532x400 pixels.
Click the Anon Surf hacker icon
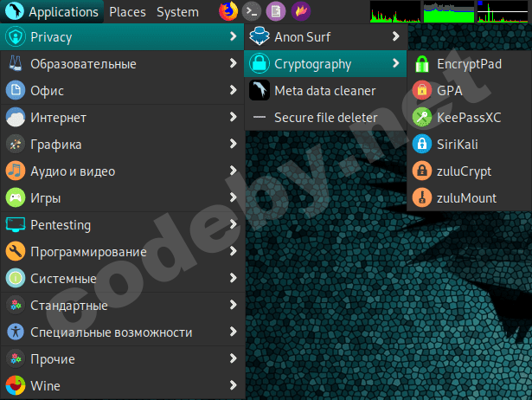pos(260,36)
